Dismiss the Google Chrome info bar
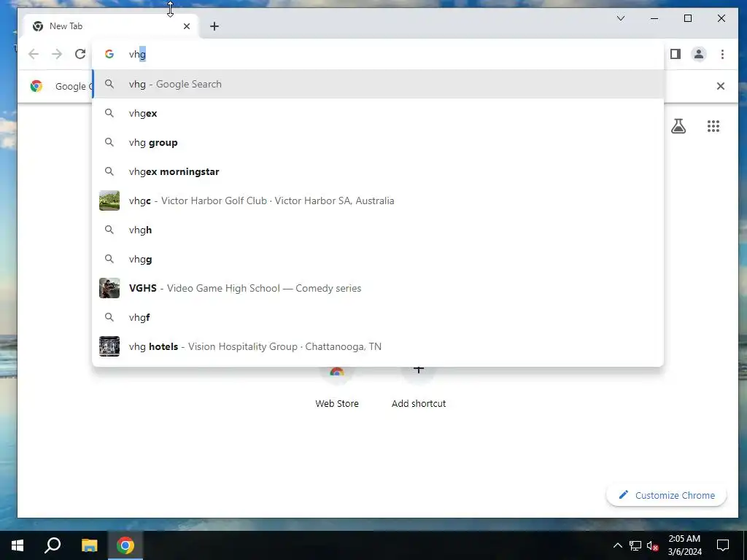 [721, 86]
